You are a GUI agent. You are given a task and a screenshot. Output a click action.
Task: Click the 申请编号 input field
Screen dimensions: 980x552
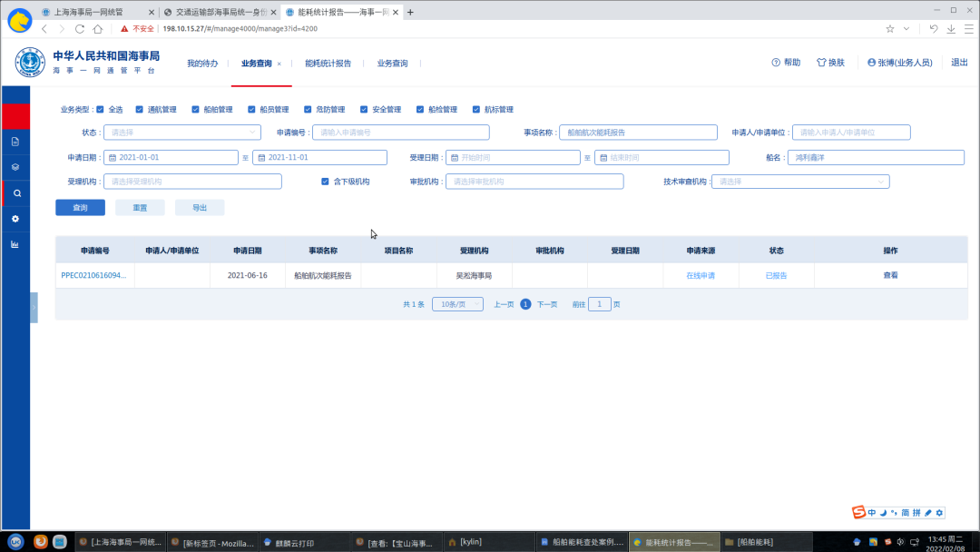(401, 133)
